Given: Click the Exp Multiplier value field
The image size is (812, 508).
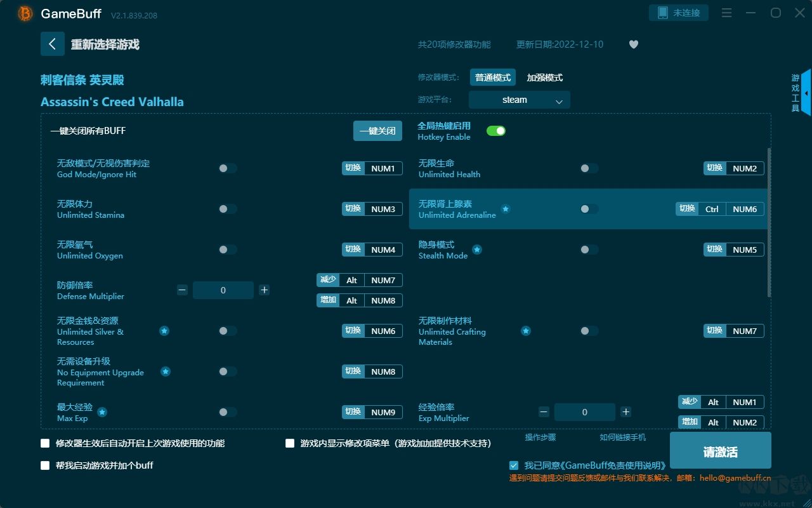Looking at the screenshot, I should (585, 412).
